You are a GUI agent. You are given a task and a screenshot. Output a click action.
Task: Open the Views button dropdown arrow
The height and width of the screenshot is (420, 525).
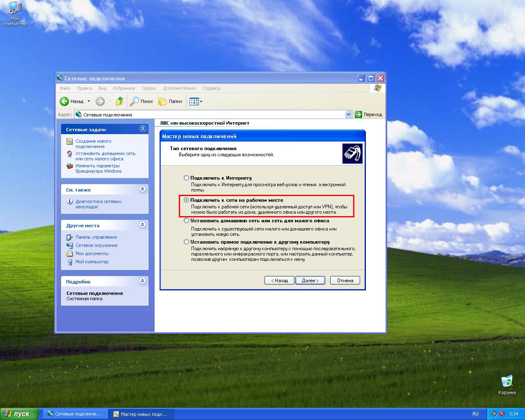tap(201, 101)
